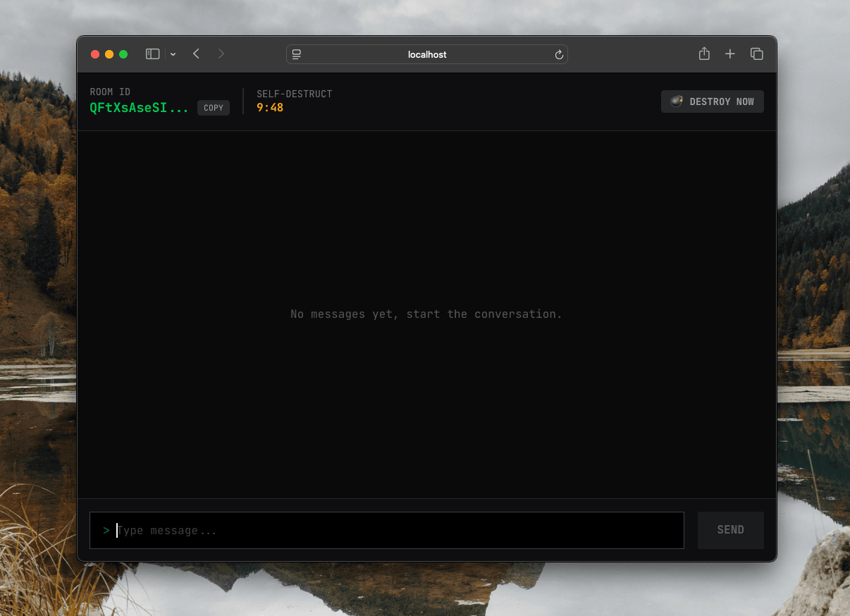Viewport: 850px width, 616px height.
Task: Trigger the DESTROY NOW button
Action: (712, 101)
